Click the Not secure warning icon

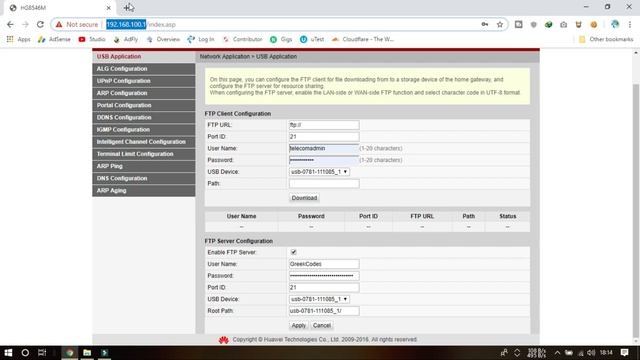click(x=59, y=24)
